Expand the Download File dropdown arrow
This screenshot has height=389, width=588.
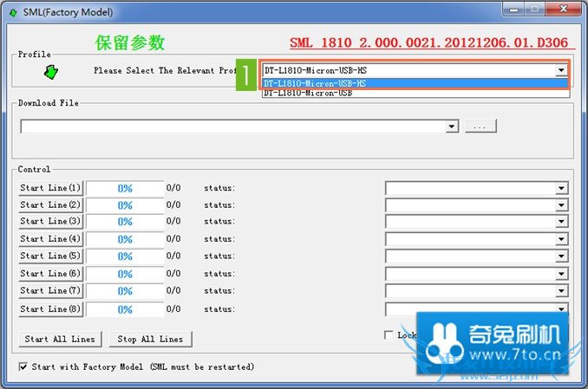click(x=452, y=126)
